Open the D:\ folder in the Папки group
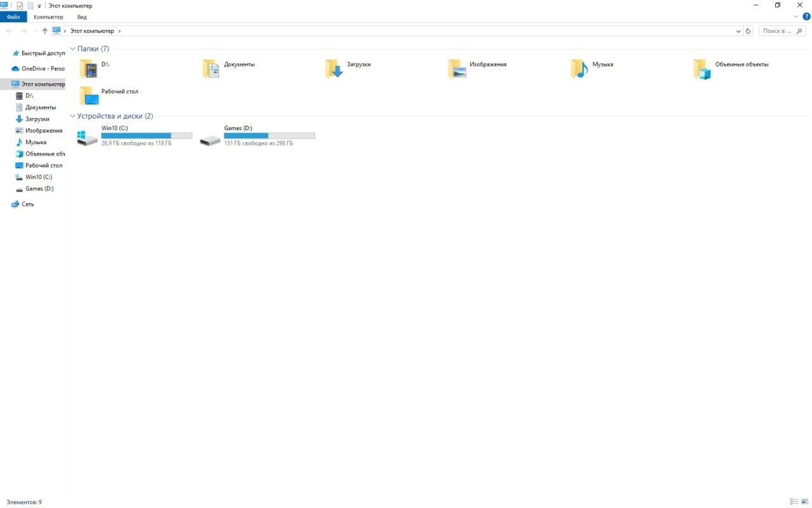 (95, 68)
